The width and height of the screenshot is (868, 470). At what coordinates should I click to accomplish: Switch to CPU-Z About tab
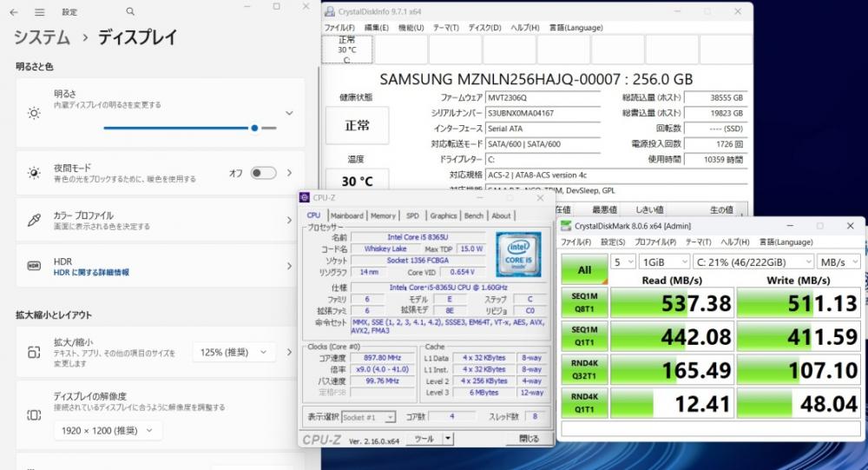(501, 215)
